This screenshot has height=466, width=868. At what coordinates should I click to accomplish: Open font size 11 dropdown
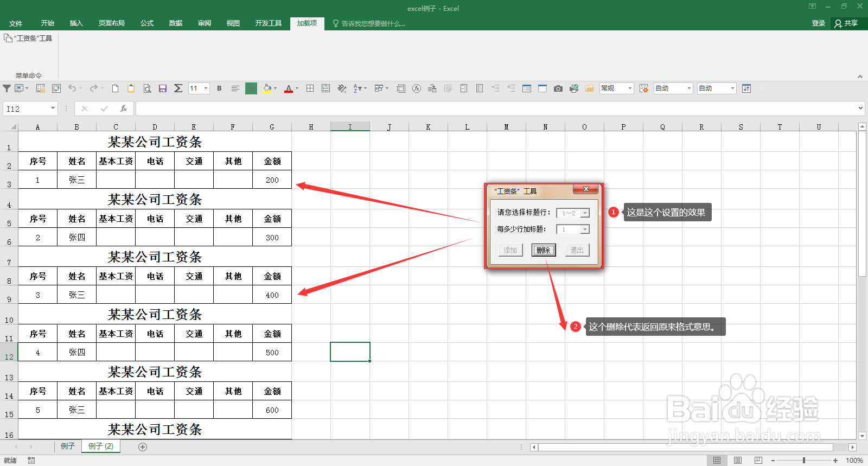click(206, 88)
